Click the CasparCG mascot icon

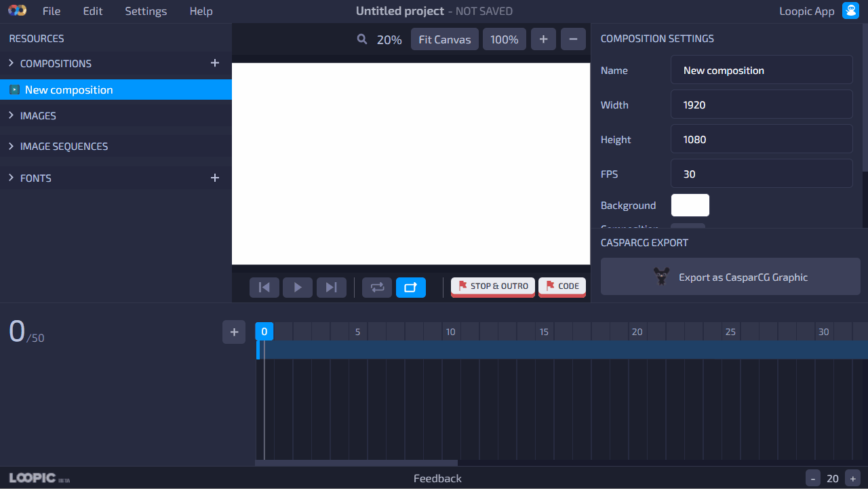click(661, 277)
